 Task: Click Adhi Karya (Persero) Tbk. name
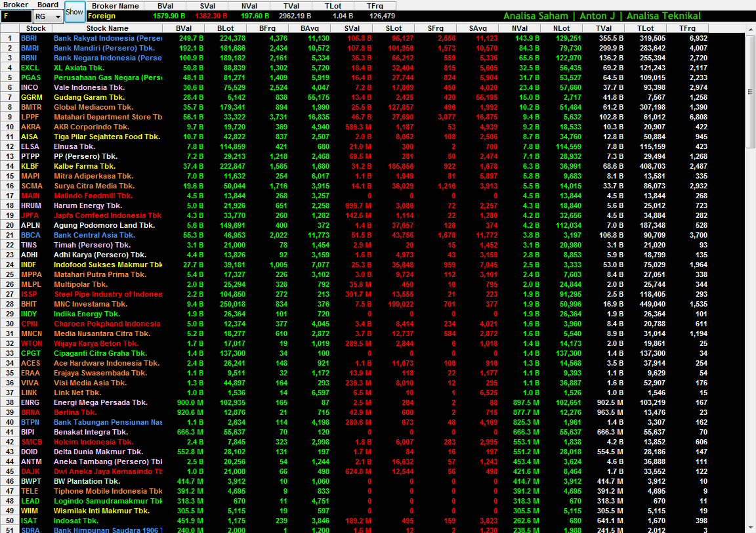coord(100,255)
